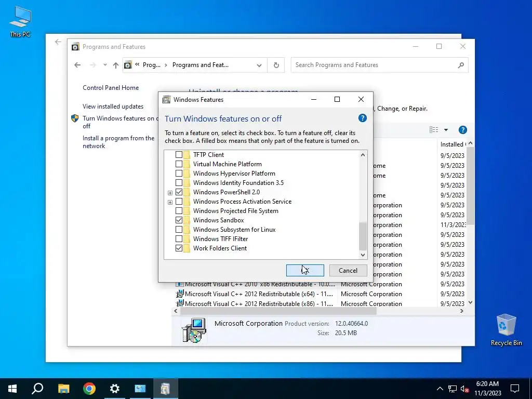Check Windows Process Activation Service box

[x=179, y=202]
